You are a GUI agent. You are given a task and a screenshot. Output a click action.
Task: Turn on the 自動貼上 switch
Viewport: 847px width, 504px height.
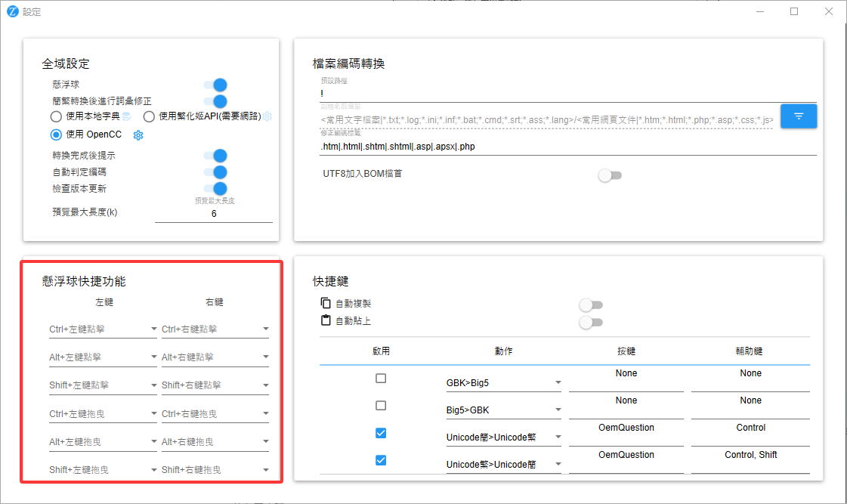click(590, 323)
